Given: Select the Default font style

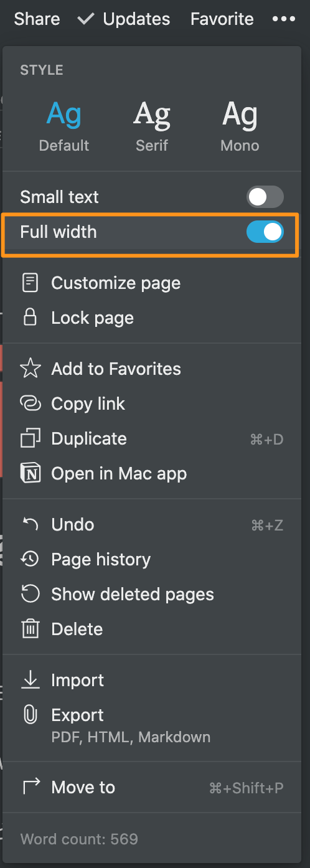Looking at the screenshot, I should coord(64,127).
